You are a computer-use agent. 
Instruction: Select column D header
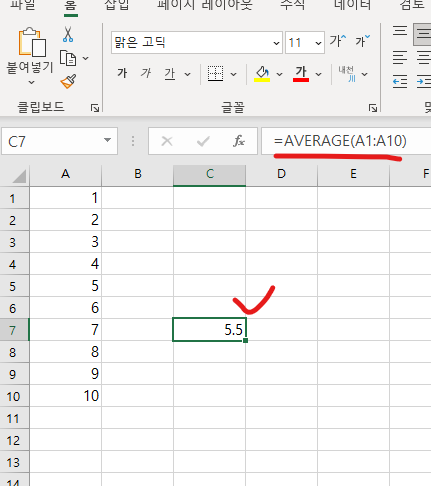tap(282, 174)
